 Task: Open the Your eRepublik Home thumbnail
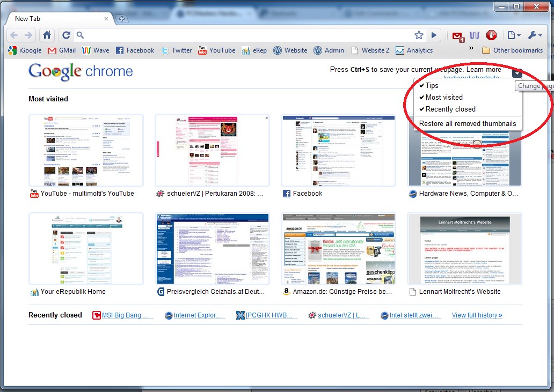[86, 249]
